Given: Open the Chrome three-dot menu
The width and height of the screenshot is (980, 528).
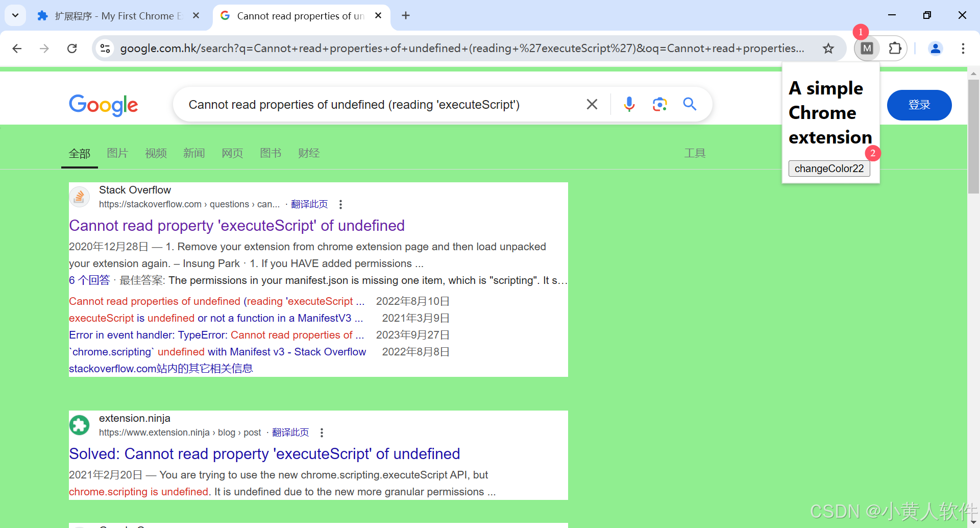Looking at the screenshot, I should point(963,49).
